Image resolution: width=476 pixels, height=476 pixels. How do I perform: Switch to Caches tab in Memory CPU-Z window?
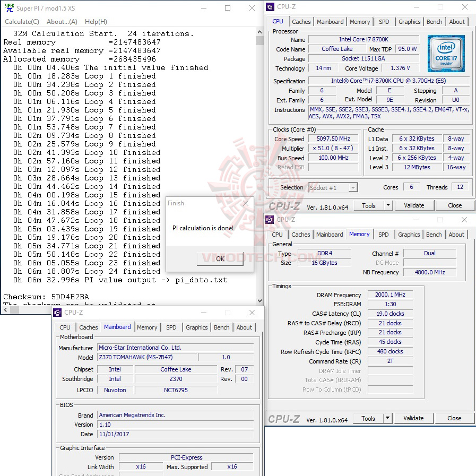300,235
